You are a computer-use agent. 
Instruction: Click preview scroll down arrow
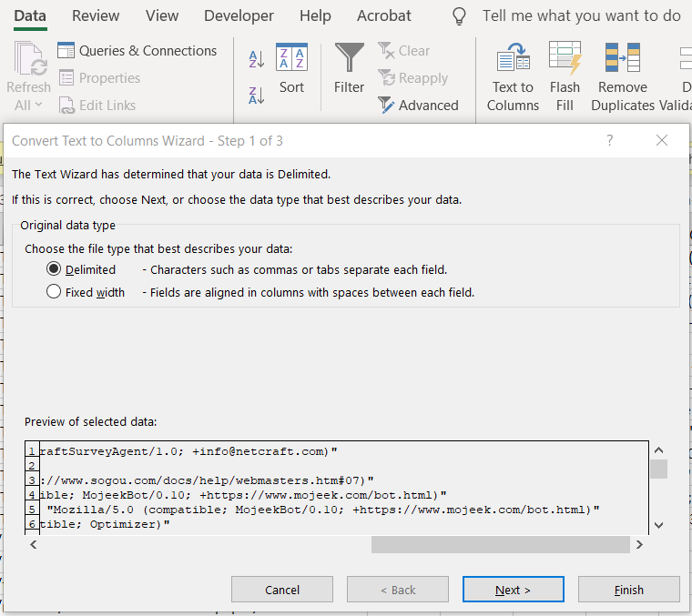click(658, 525)
